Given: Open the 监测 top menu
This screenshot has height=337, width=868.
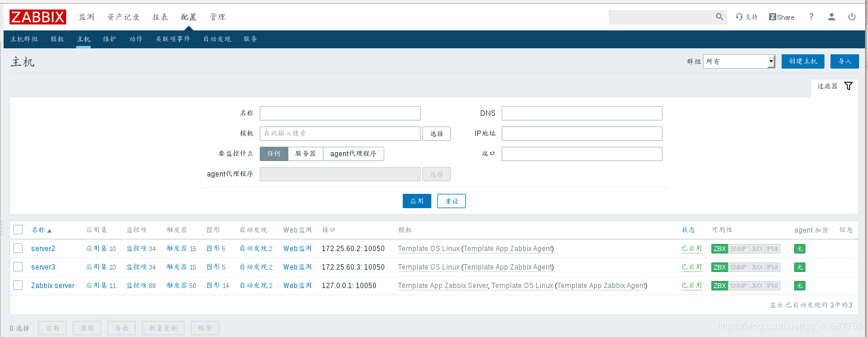Looking at the screenshot, I should (86, 17).
